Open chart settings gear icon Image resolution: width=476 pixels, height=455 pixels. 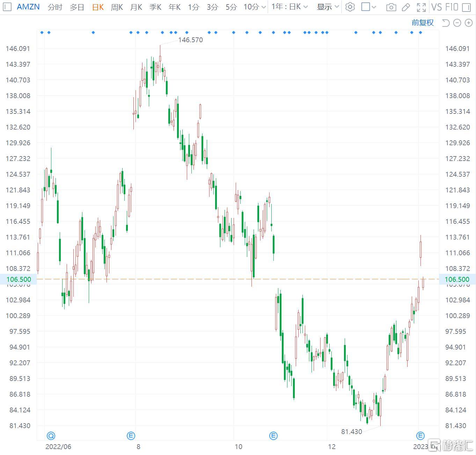tap(350, 7)
